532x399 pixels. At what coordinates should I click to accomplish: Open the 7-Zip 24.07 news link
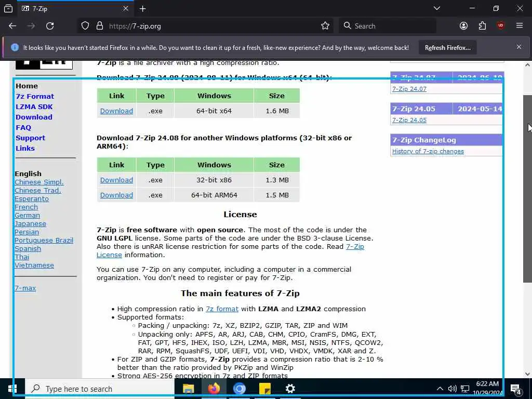pyautogui.click(x=409, y=89)
